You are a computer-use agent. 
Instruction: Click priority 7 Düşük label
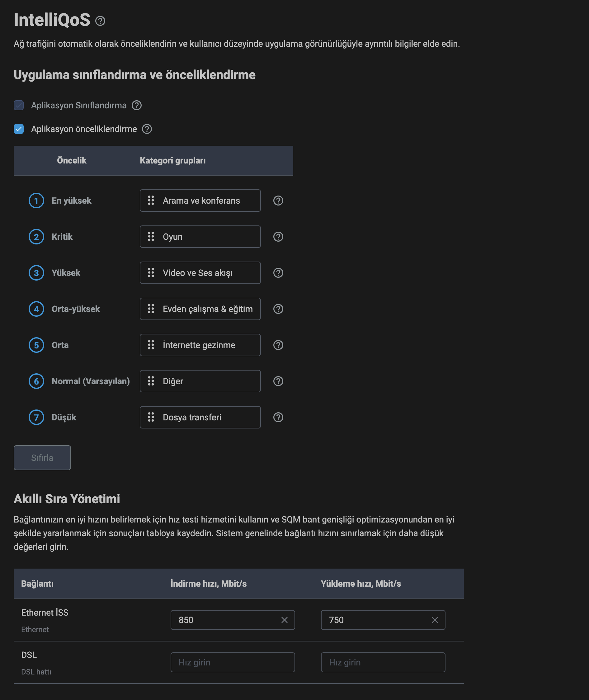[x=64, y=417]
